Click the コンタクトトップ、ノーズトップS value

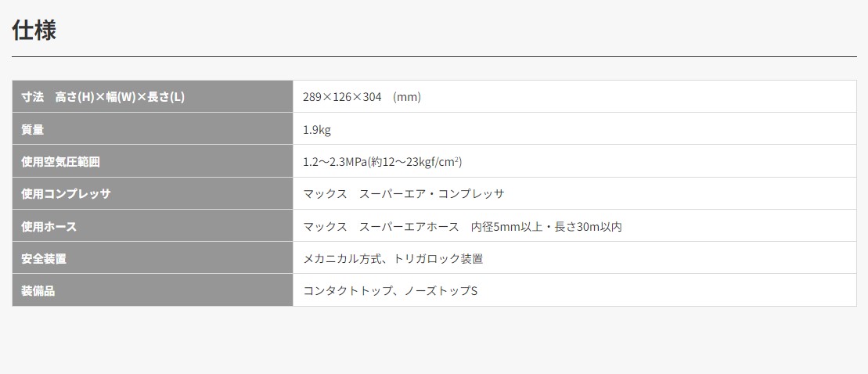tap(391, 291)
